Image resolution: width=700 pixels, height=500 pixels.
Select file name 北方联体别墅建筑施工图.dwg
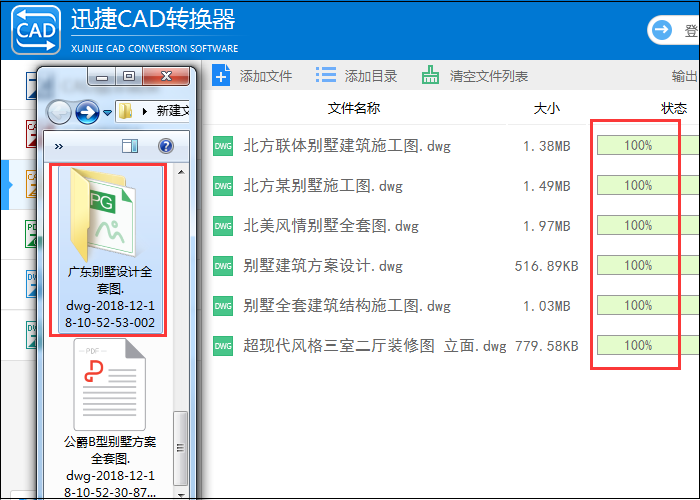(x=347, y=146)
